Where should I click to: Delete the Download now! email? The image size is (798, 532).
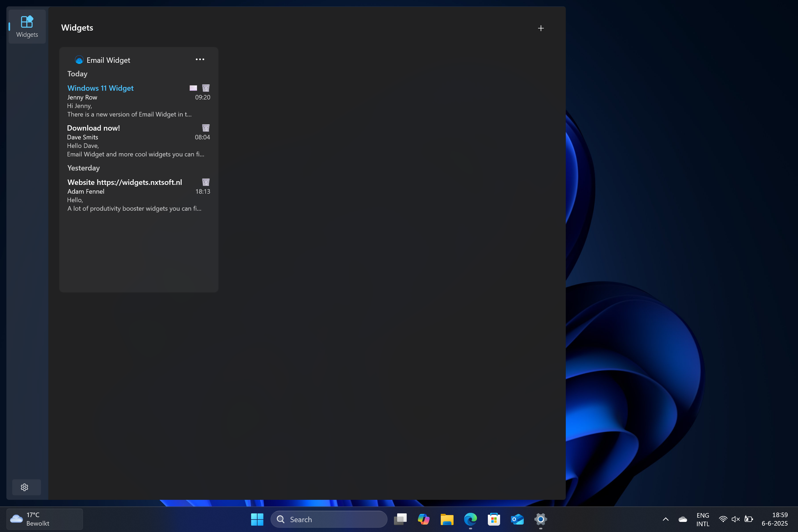coord(206,128)
